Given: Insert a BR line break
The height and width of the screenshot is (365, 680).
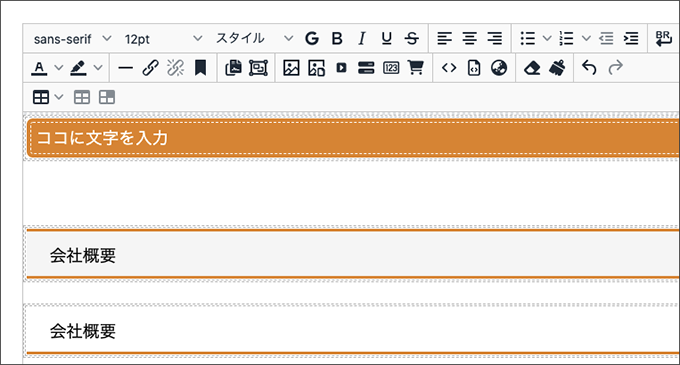Looking at the screenshot, I should (664, 39).
